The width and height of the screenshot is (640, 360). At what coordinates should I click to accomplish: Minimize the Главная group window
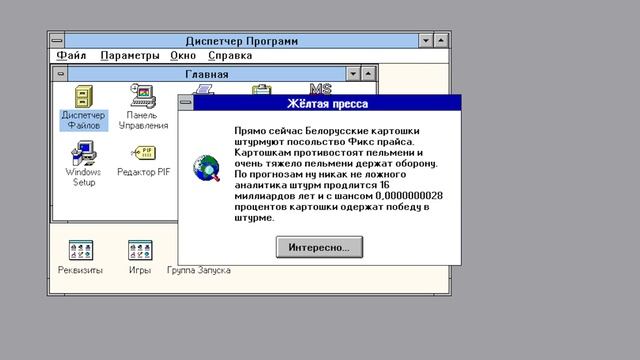(x=353, y=74)
